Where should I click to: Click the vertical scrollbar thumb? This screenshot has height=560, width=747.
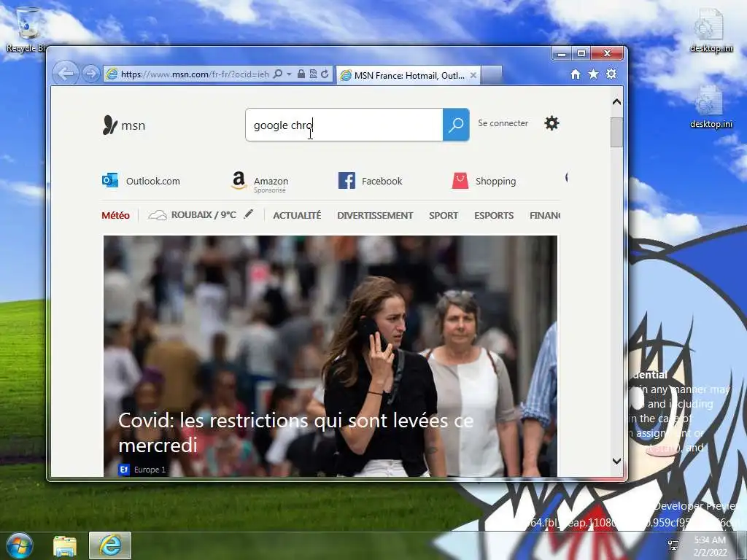(x=616, y=133)
